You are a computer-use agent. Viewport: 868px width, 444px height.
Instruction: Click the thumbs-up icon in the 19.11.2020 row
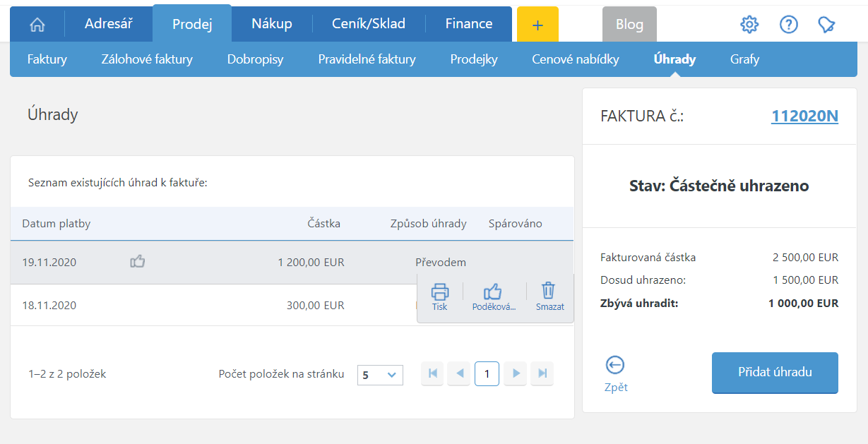(138, 262)
